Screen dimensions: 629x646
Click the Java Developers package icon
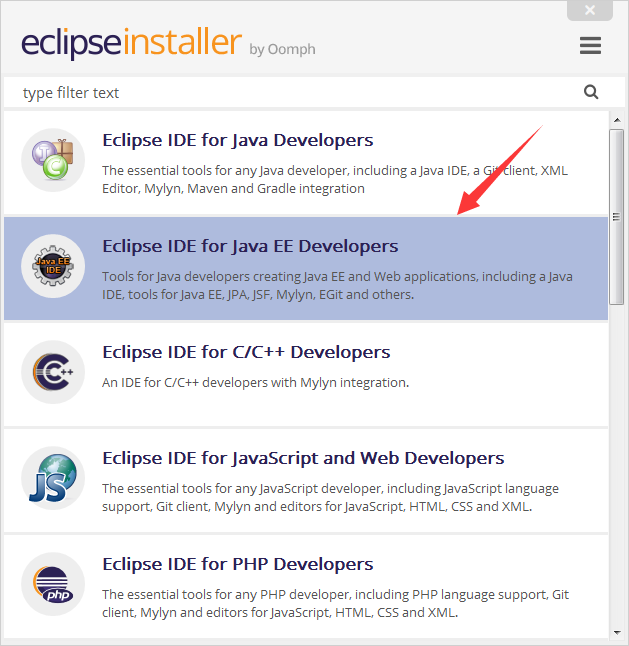coord(53,160)
